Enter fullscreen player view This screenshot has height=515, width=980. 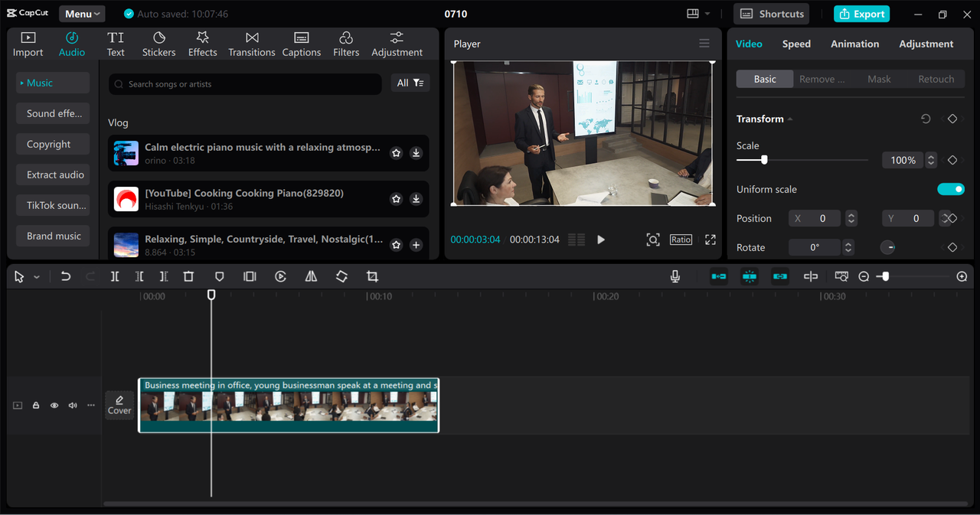click(710, 240)
